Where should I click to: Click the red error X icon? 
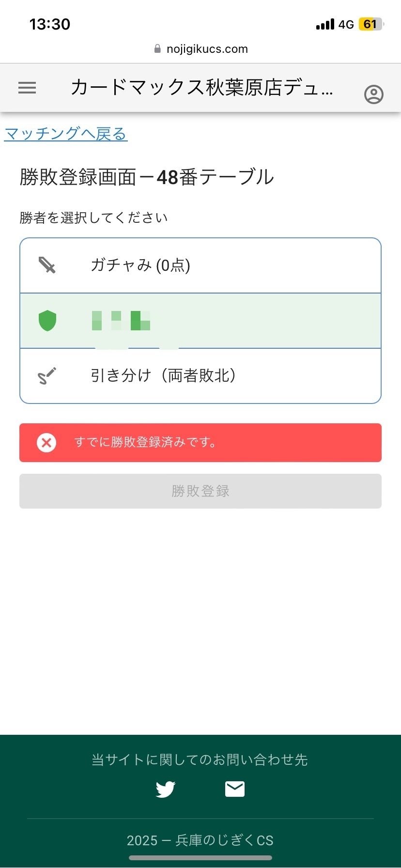click(46, 443)
